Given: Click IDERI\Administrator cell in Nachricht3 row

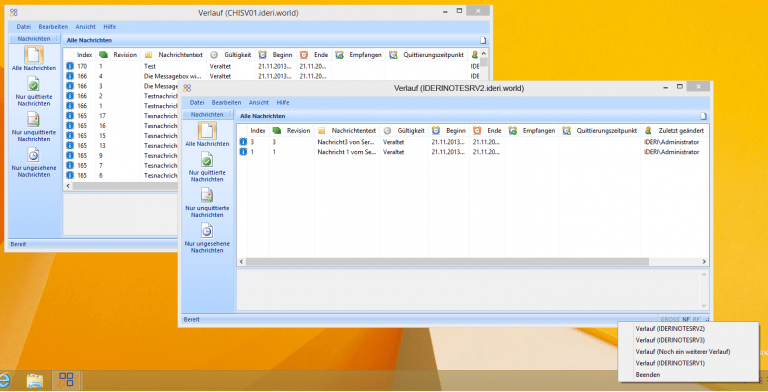Looking at the screenshot, I should (671, 142).
